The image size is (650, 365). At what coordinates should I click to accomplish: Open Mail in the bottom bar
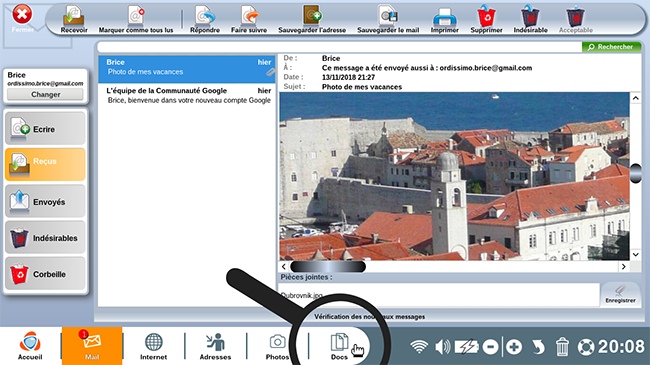pos(92,346)
